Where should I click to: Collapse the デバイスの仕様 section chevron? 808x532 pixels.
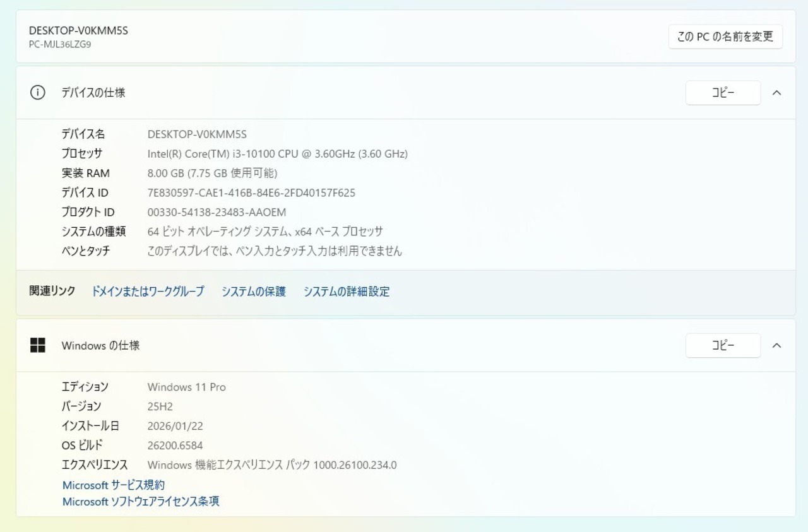point(777,93)
